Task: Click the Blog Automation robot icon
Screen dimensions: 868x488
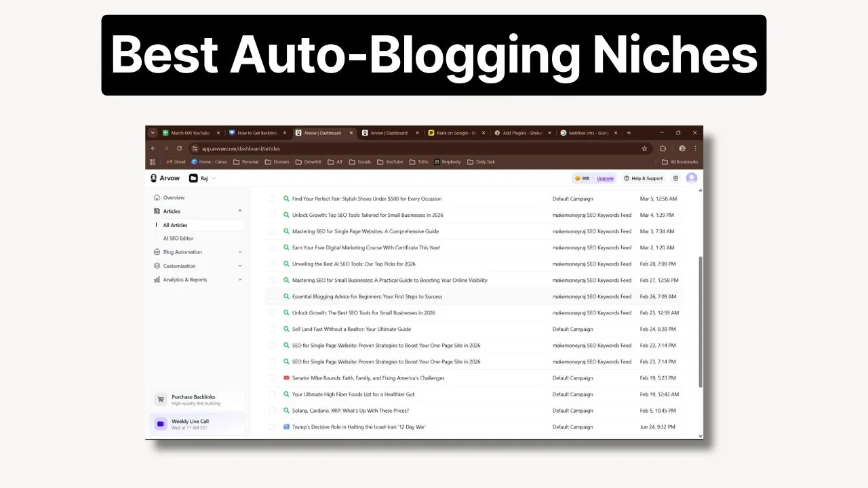Action: click(x=157, y=252)
